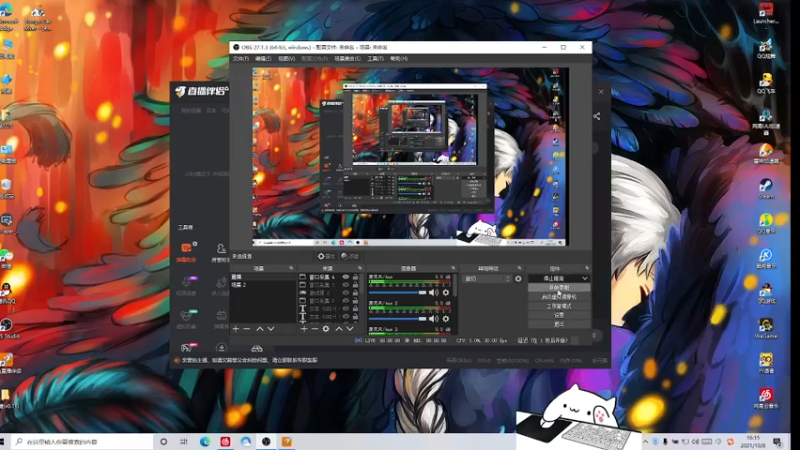
Task: Open the 视图(V) menu in OBS
Action: coord(286,59)
